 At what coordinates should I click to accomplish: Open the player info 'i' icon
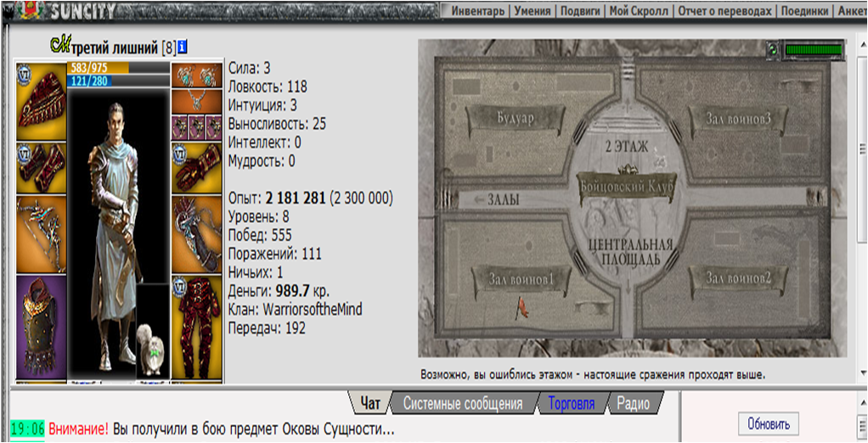(182, 48)
